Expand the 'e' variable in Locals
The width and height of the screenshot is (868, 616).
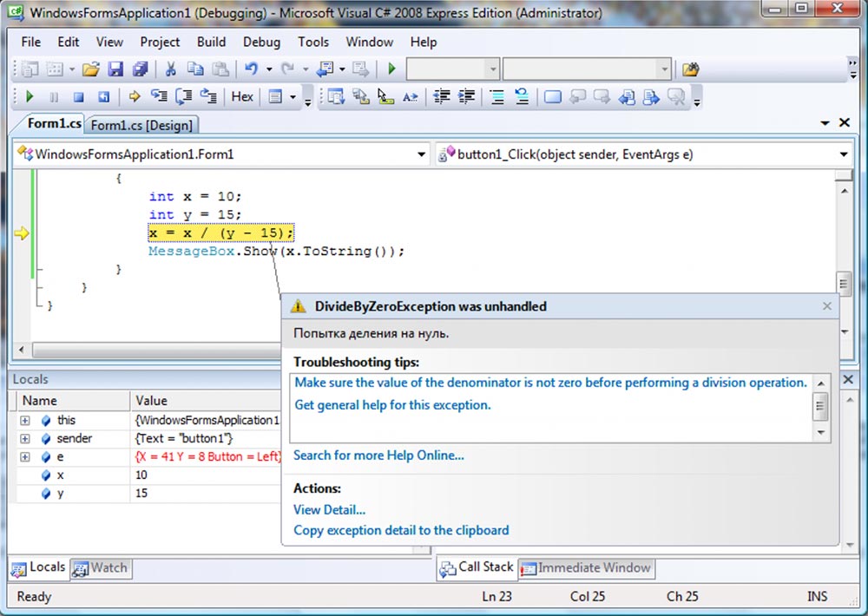tap(25, 457)
